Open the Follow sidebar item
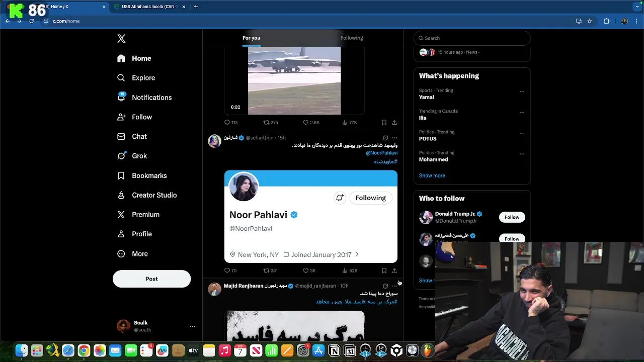The height and width of the screenshot is (362, 644). tap(134, 117)
